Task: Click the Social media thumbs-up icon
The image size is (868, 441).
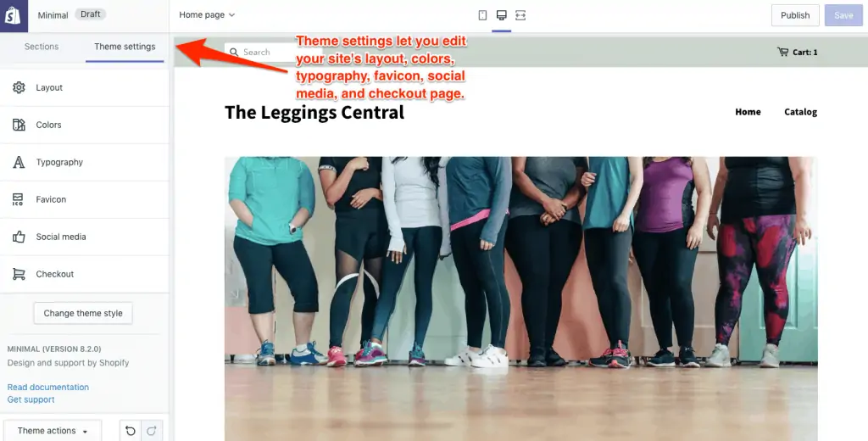Action: (19, 237)
